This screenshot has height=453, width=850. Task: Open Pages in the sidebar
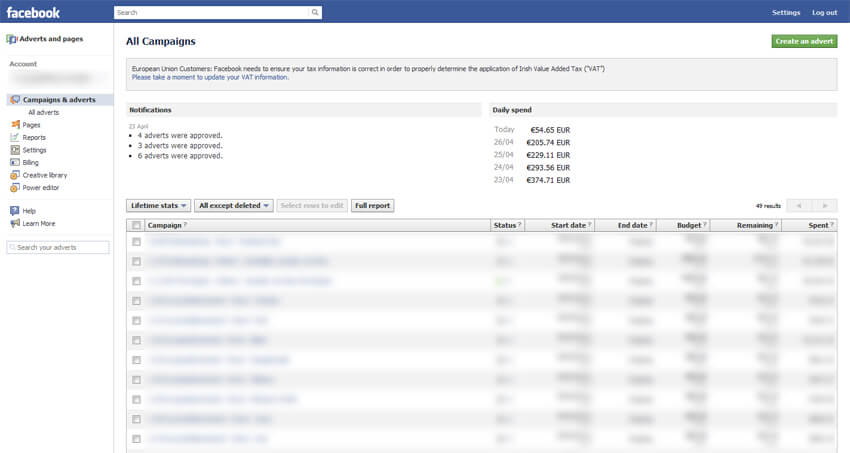pos(31,125)
